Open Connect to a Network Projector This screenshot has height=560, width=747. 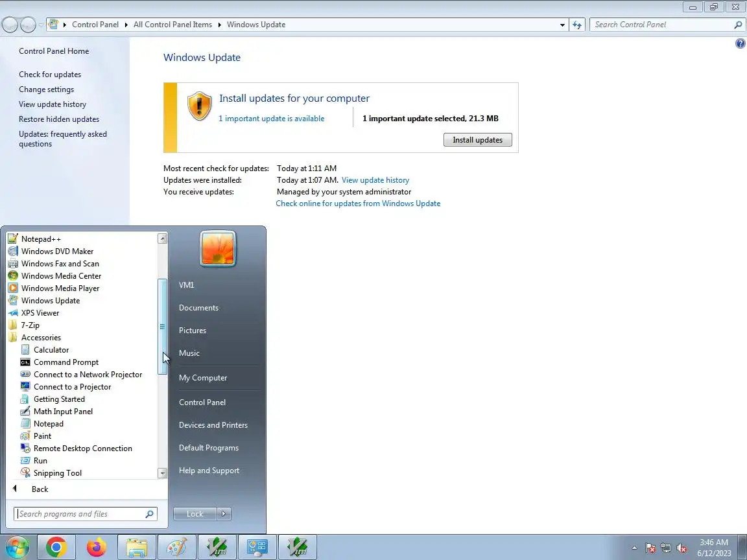88,375
